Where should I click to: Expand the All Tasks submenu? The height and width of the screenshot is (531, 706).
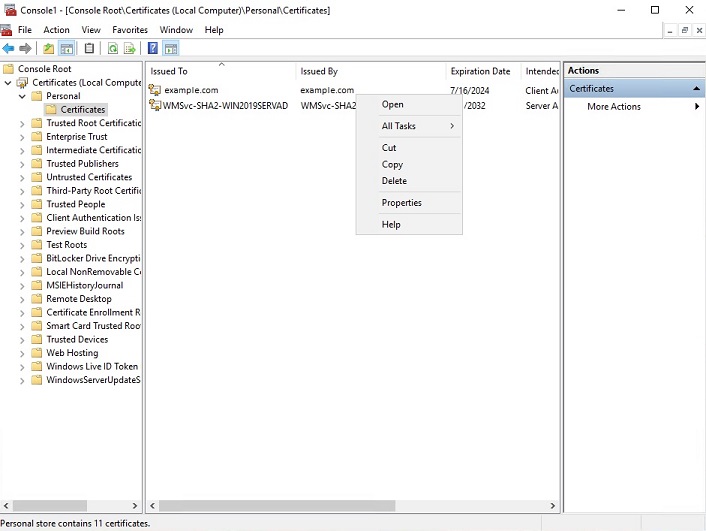click(408, 126)
